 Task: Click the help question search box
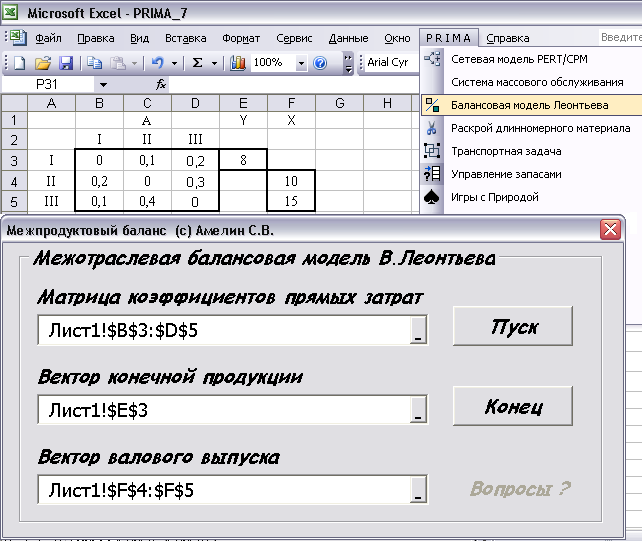(620, 37)
